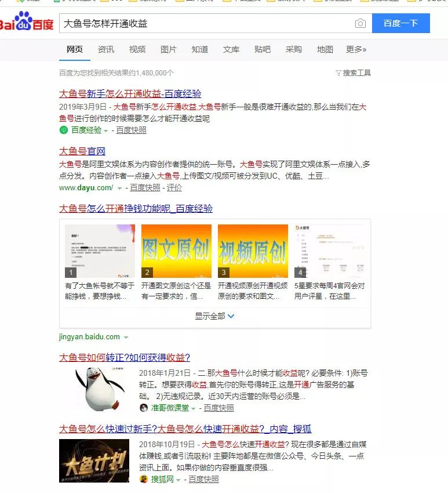The width and height of the screenshot is (448, 493).
Task: Go to the 文库 tab
Action: pyautogui.click(x=231, y=49)
